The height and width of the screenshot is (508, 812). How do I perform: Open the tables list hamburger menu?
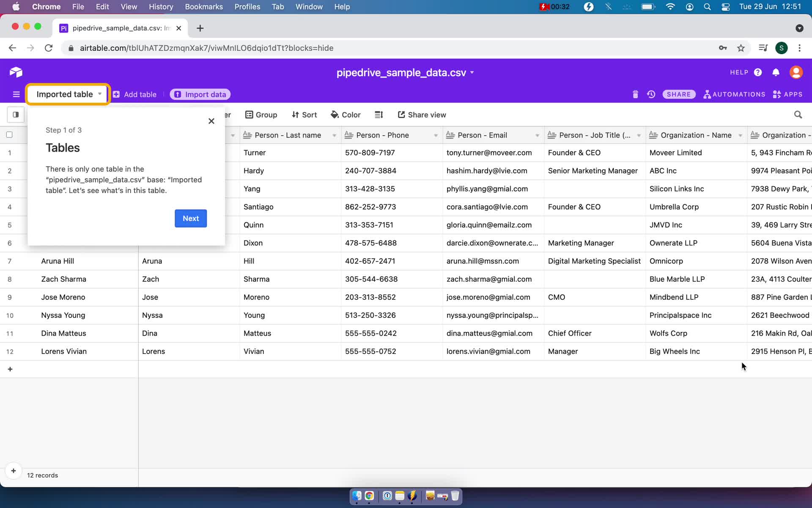point(16,94)
